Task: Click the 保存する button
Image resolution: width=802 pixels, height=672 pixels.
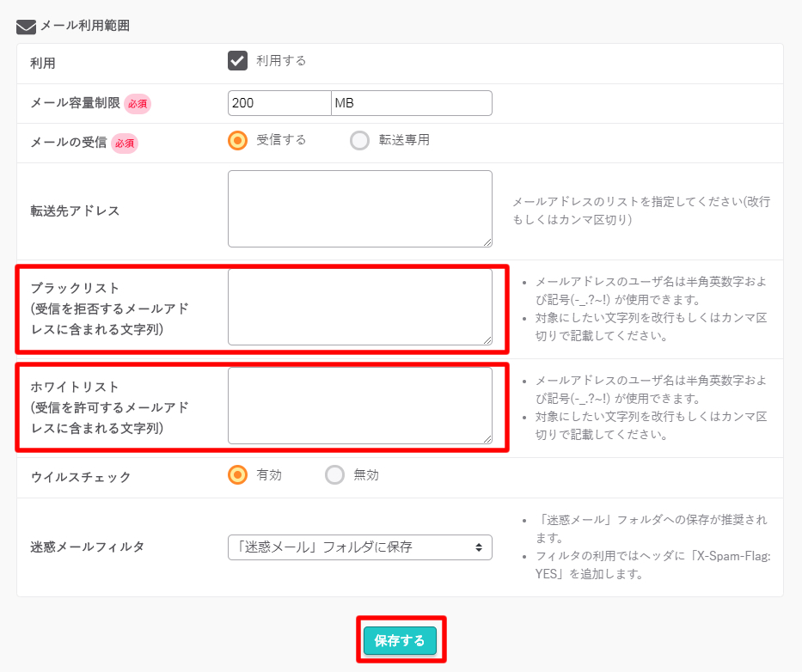Action: pos(400,640)
